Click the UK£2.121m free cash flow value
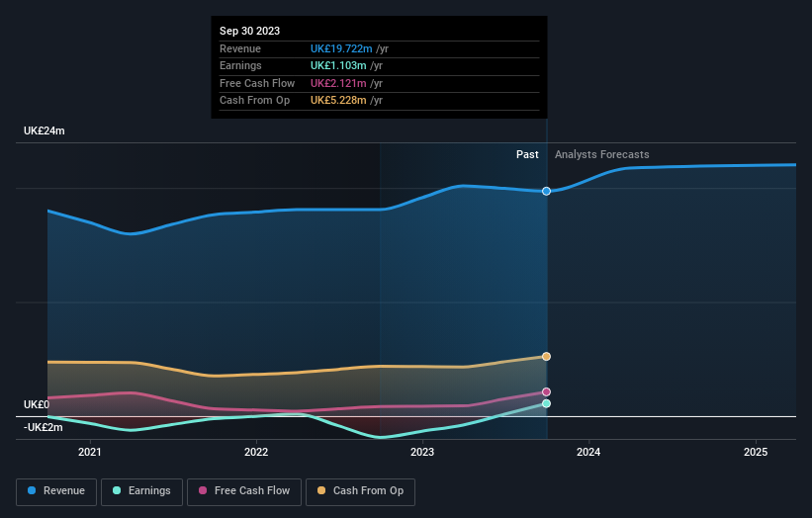 [338, 83]
